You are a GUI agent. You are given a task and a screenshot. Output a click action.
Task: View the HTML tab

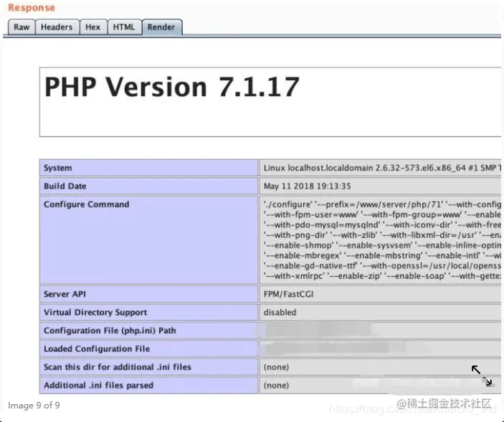pyautogui.click(x=124, y=27)
